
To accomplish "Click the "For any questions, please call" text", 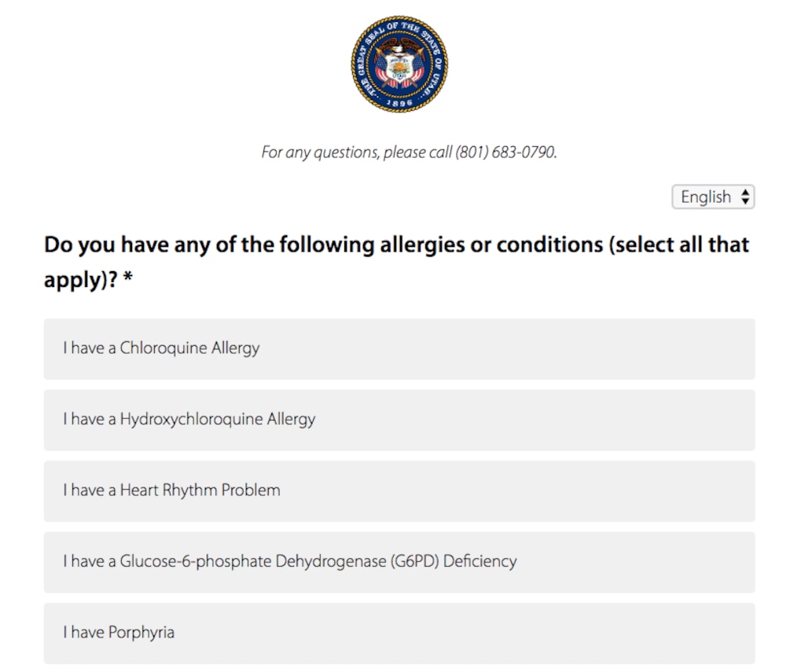I will point(356,152).
